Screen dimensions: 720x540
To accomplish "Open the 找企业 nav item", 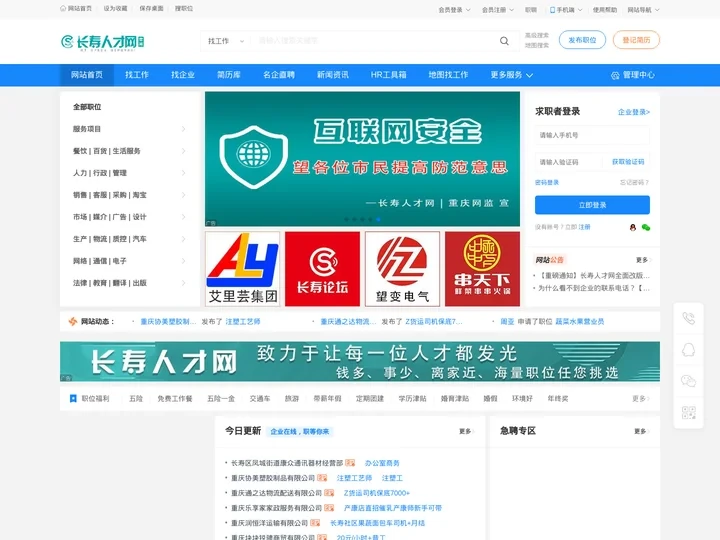I will coord(183,75).
